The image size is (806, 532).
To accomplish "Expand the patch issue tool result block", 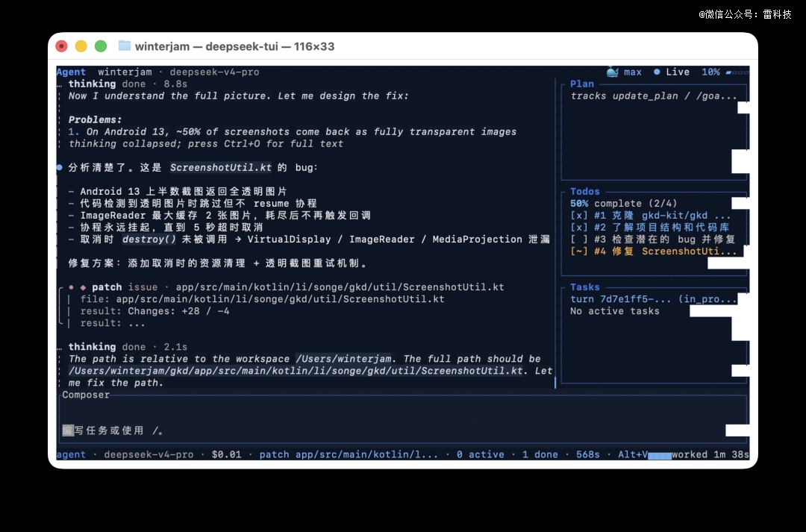I will (x=287, y=287).
